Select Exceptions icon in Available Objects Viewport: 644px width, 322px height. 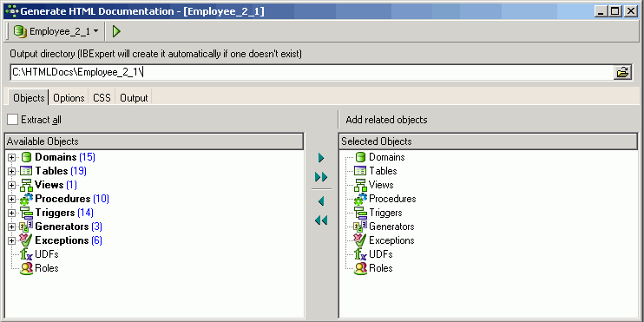pos(26,240)
